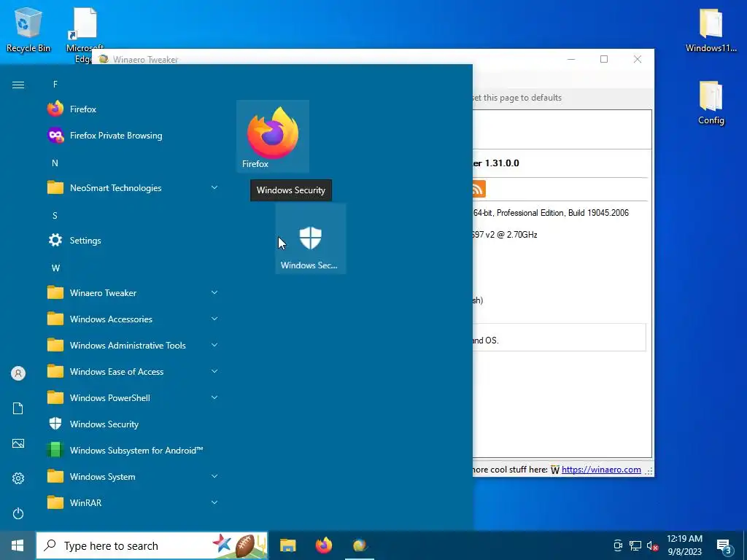This screenshot has width=747, height=560.
Task: Expand the Start menu hamburger navigation
Action: (x=18, y=85)
